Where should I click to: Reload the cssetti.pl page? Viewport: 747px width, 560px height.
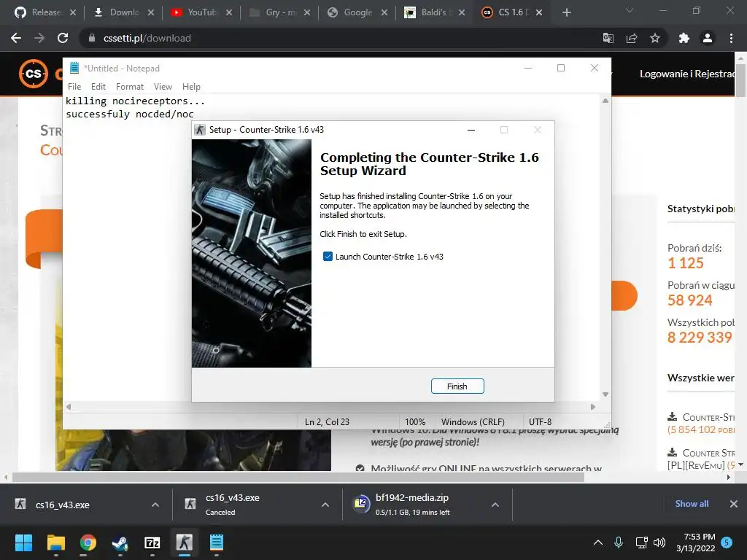click(63, 38)
